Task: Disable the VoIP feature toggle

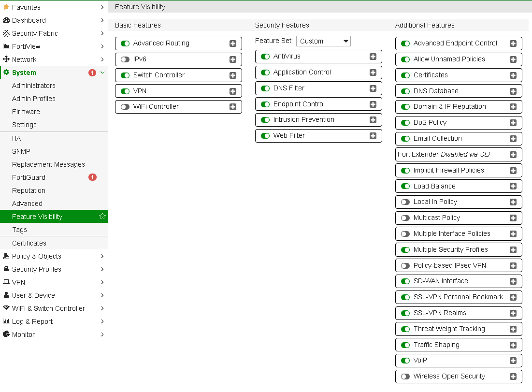Action: coord(405,361)
